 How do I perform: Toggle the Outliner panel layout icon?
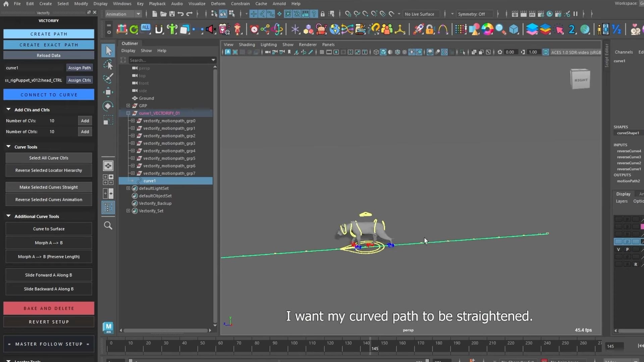tap(108, 208)
